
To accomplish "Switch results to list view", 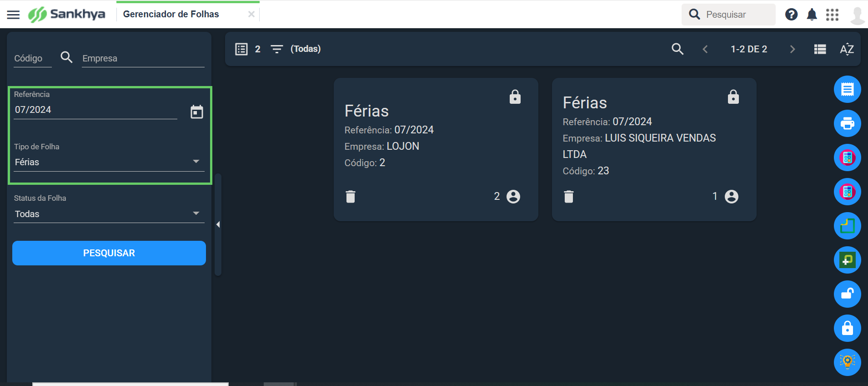I will (x=820, y=49).
